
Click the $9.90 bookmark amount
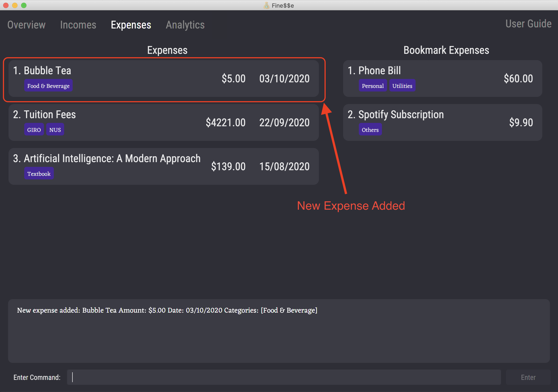pos(521,123)
